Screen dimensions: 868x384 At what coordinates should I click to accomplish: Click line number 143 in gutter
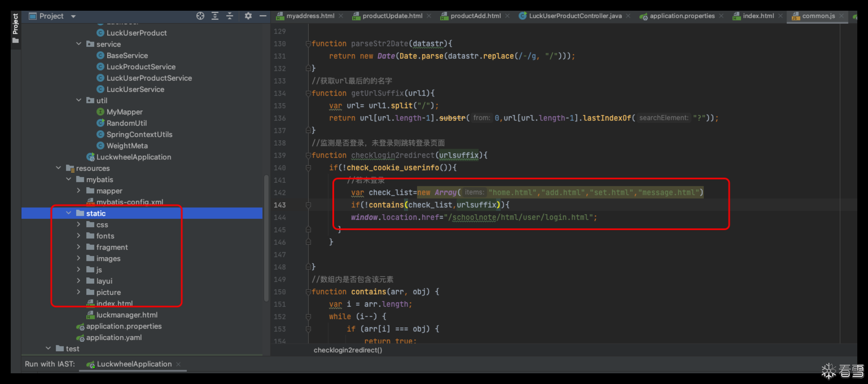(280, 205)
